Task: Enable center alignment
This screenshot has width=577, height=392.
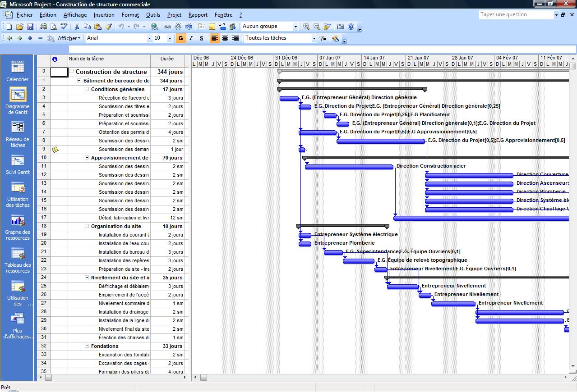Action: pos(225,38)
